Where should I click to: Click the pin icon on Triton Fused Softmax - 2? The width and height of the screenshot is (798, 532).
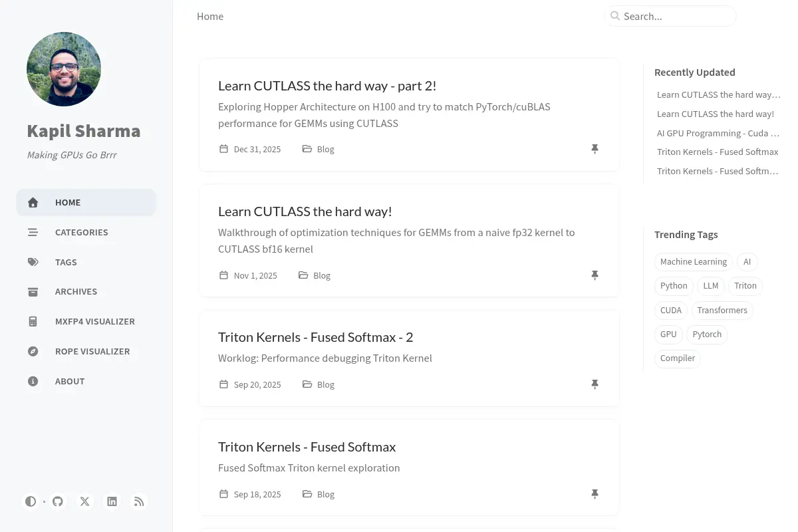[x=595, y=384]
